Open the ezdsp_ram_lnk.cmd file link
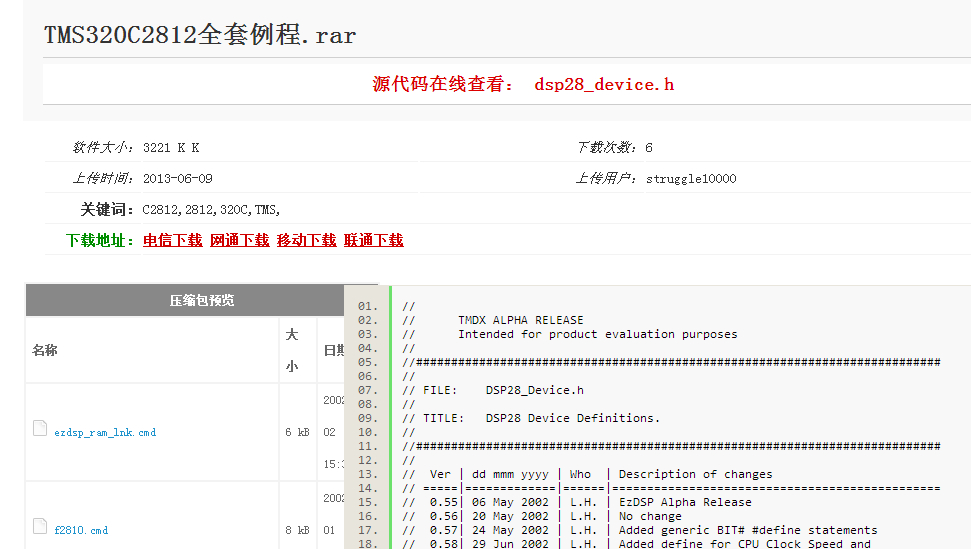Screen dimensions: 971x549 (x=105, y=433)
